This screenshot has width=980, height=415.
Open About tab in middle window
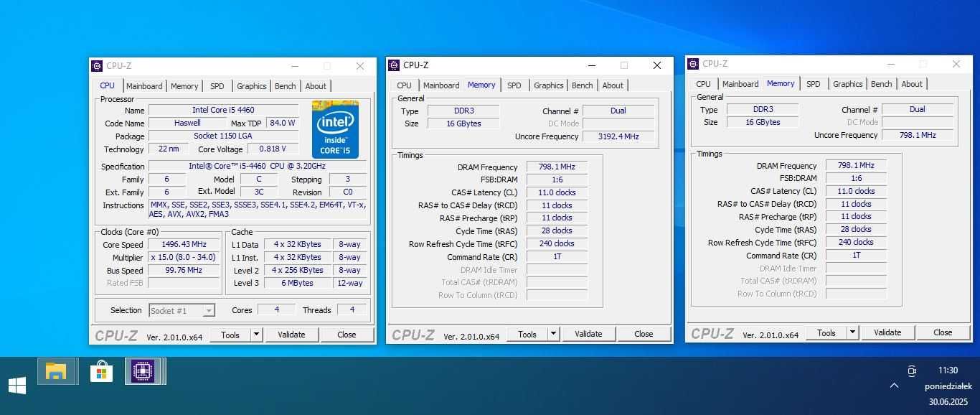click(613, 85)
